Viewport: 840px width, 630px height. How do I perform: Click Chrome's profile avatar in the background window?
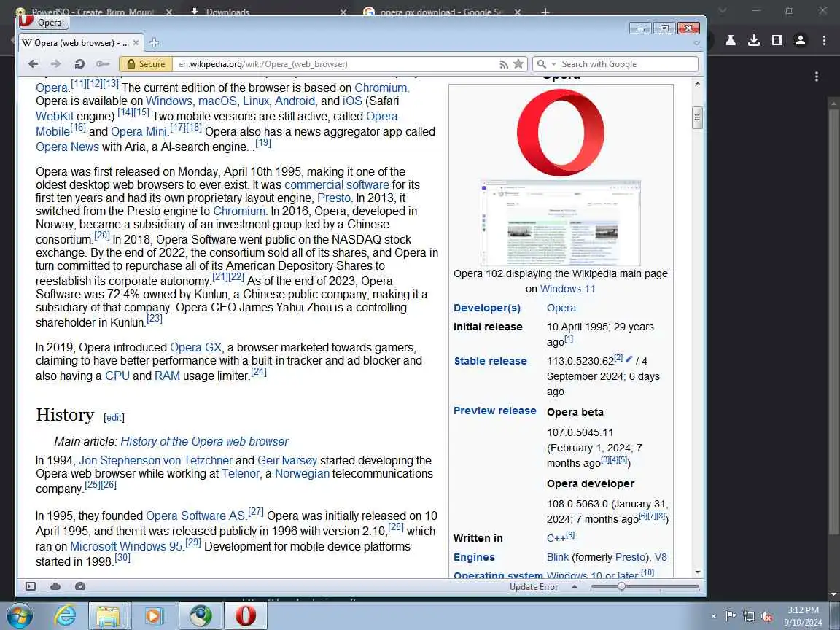pos(801,40)
